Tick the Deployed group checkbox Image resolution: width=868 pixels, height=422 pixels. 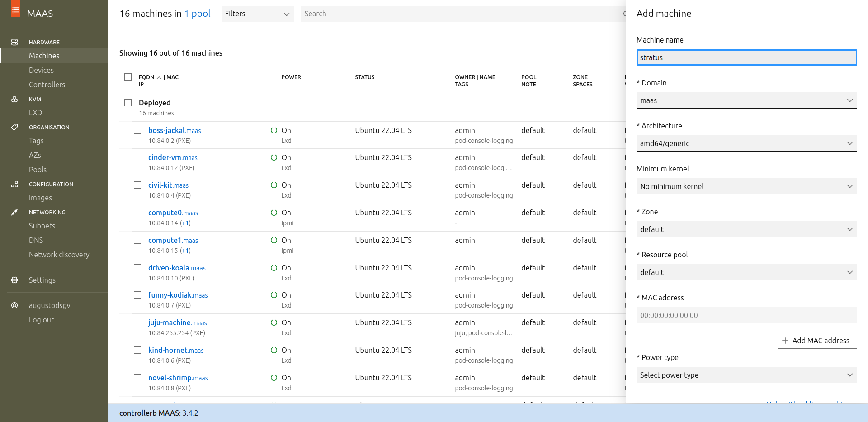[x=128, y=103]
